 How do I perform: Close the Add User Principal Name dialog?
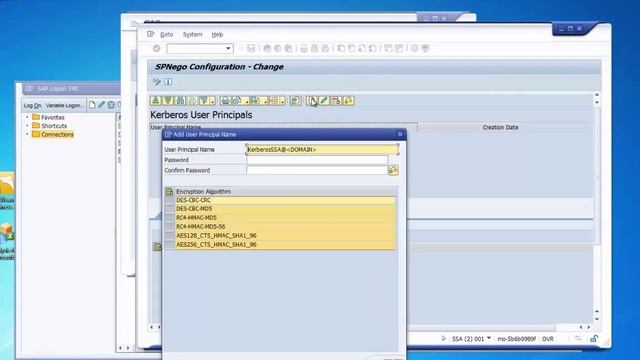point(400,134)
